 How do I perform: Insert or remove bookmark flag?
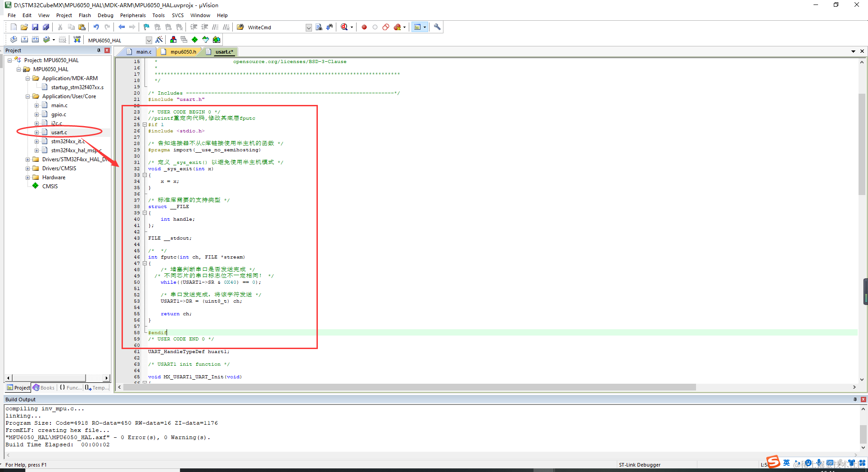[146, 27]
